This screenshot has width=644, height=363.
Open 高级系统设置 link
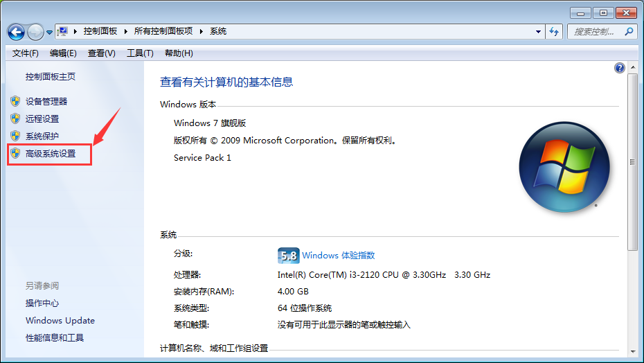click(x=51, y=154)
